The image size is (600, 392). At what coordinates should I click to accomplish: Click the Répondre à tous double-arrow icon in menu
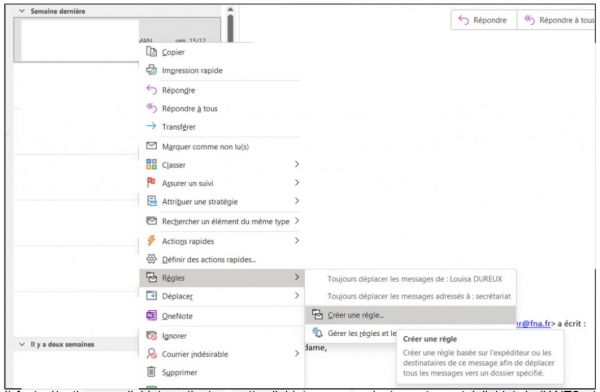(152, 108)
